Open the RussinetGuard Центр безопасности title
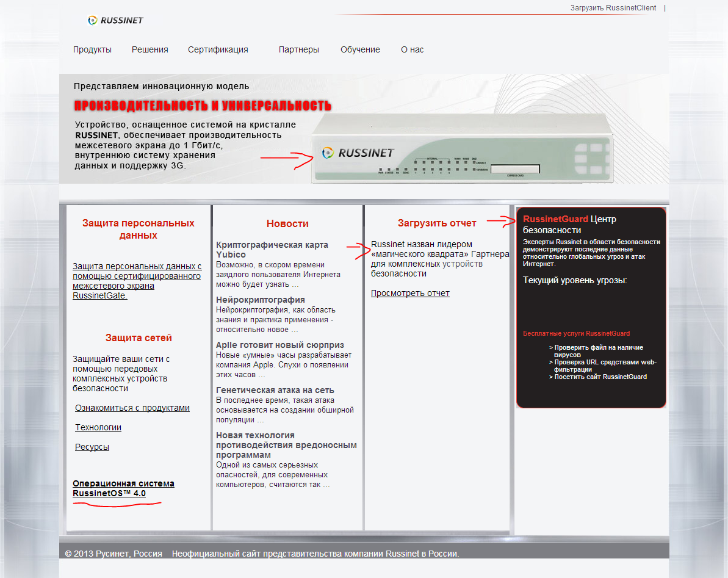The image size is (728, 578). (570, 225)
